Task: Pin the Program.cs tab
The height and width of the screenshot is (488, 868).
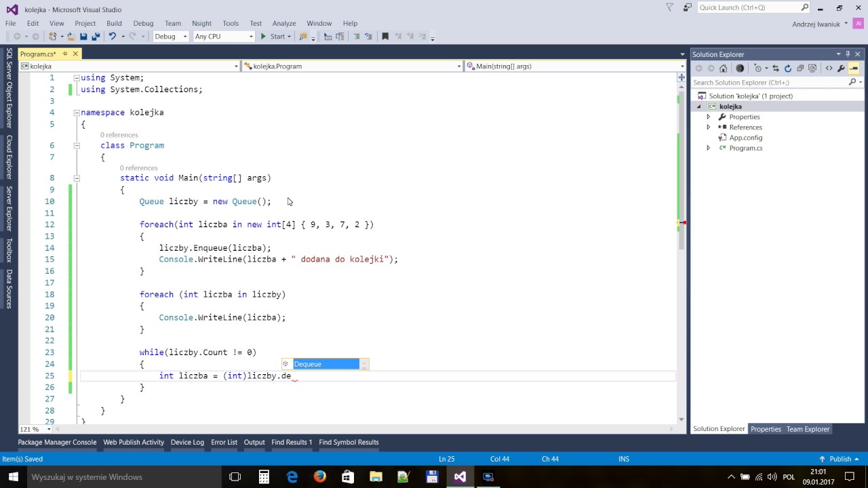Action: pyautogui.click(x=65, y=54)
